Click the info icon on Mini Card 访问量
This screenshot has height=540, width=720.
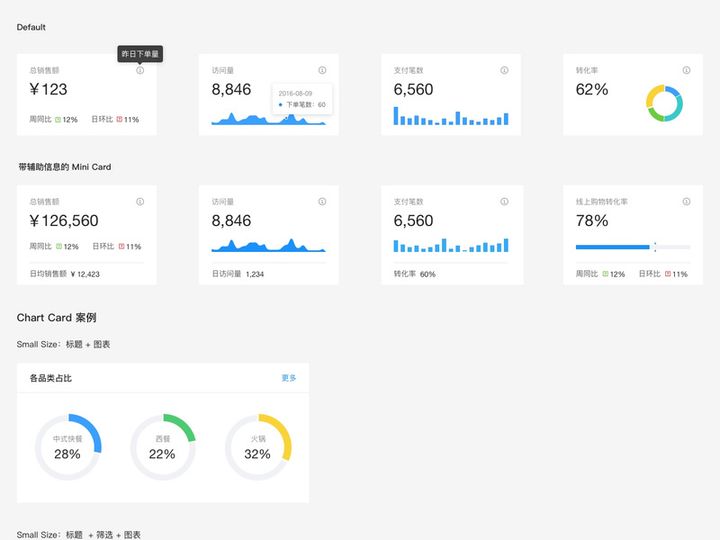click(x=322, y=202)
